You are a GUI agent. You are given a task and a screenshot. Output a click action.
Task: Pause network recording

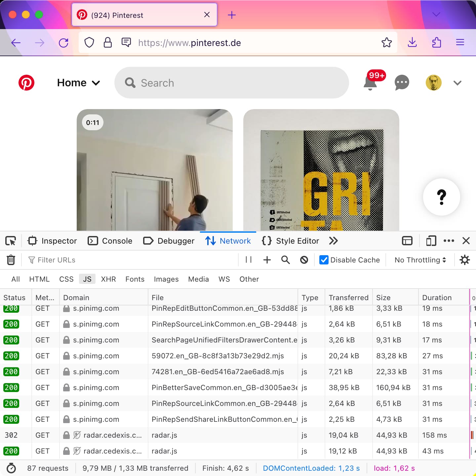249,260
